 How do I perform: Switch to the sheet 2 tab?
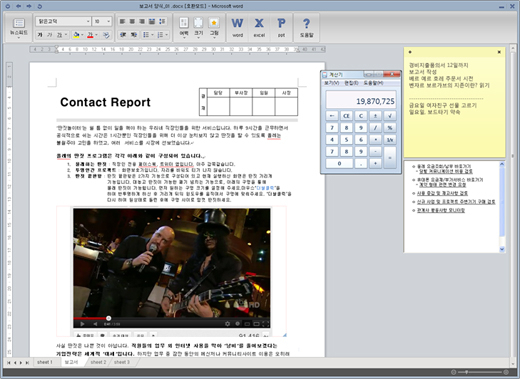click(x=98, y=362)
